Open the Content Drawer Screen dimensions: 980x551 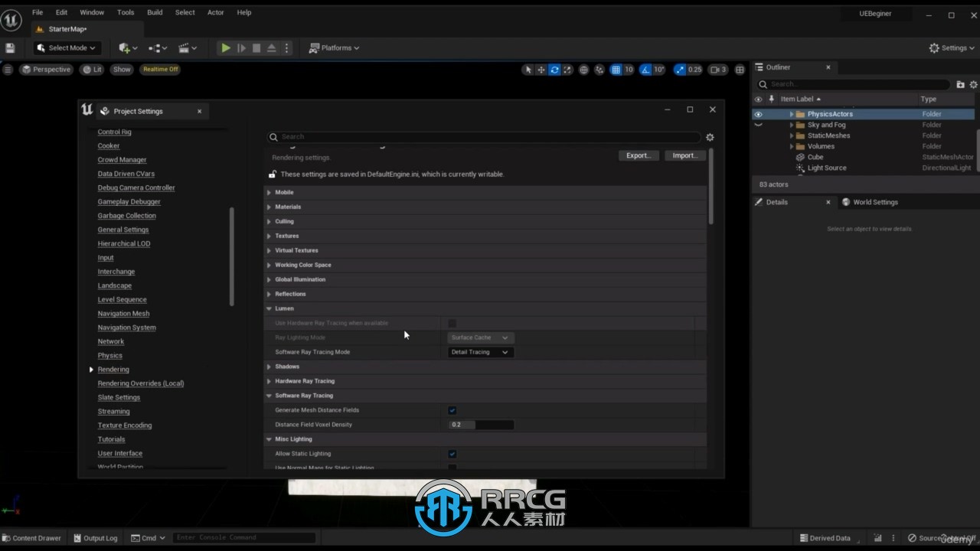(x=31, y=538)
